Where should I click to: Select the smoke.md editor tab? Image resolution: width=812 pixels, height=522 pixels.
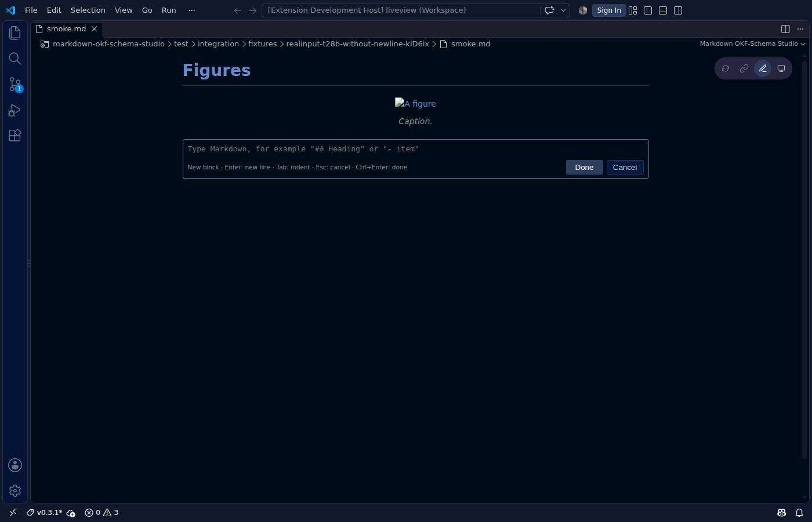67,29
